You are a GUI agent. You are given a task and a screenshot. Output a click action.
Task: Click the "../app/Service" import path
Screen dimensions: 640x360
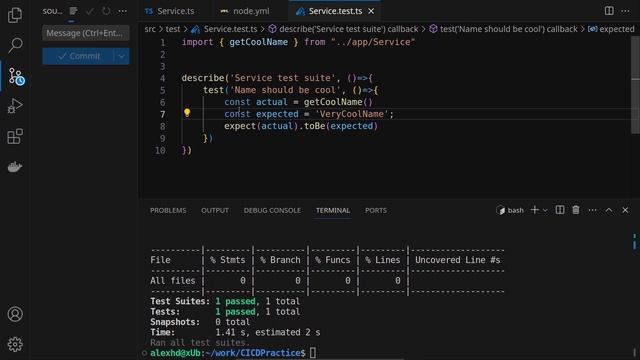pos(373,42)
